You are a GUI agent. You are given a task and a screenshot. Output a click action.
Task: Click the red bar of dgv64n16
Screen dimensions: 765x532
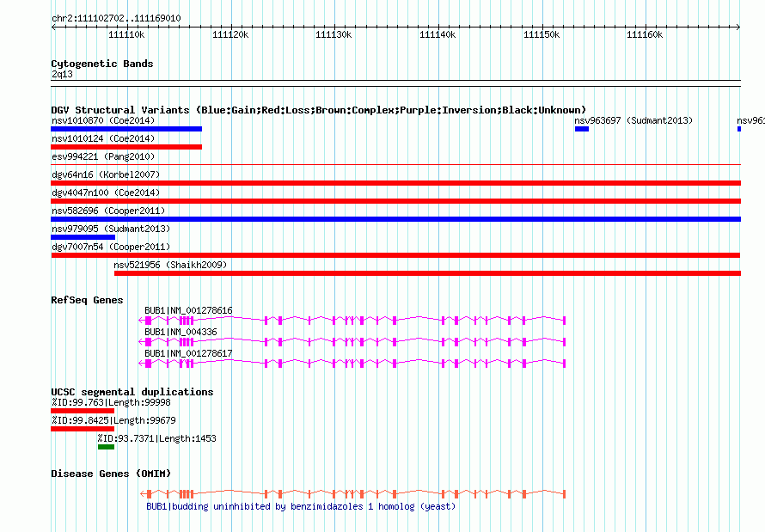(x=395, y=183)
